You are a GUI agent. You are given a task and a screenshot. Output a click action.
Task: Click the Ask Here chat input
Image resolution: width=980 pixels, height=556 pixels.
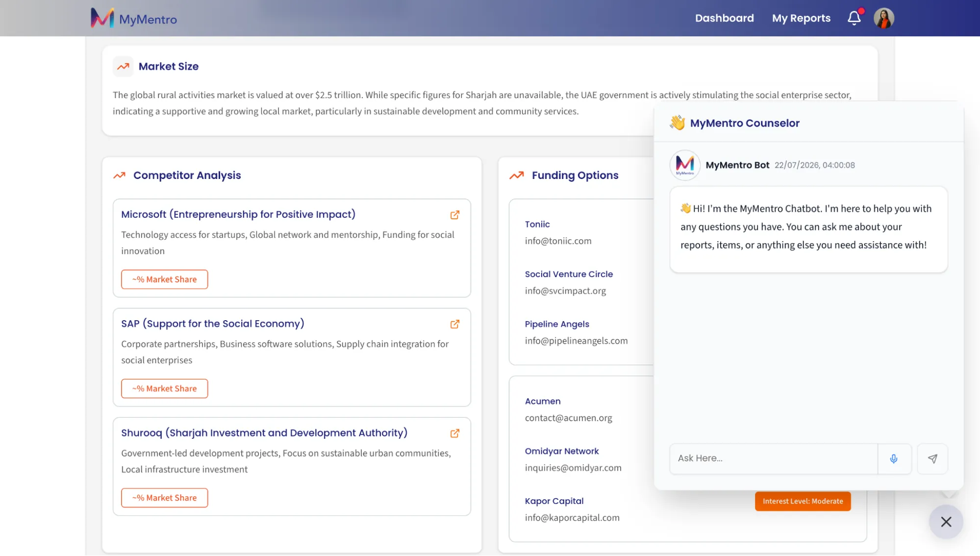click(x=773, y=459)
